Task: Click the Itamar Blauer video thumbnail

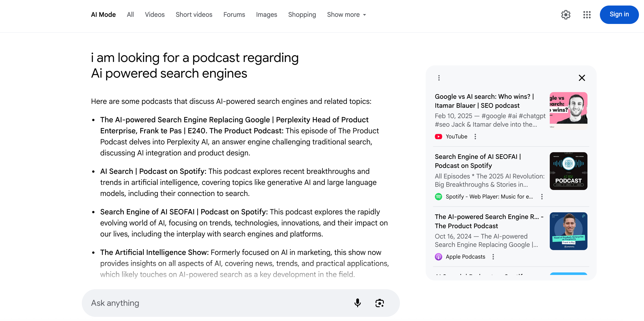Action: pyautogui.click(x=568, y=111)
